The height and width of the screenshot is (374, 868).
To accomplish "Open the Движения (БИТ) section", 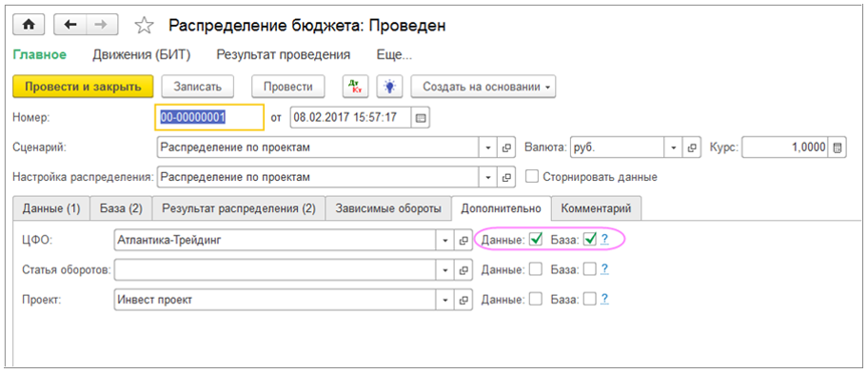I will point(141,55).
